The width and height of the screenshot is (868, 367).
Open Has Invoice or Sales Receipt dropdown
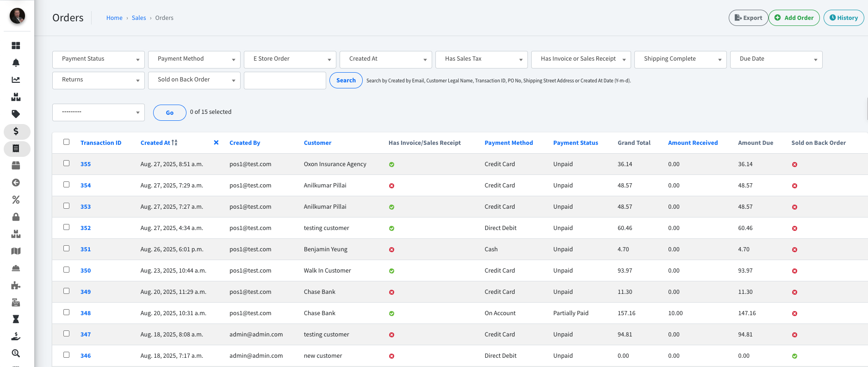tap(581, 59)
